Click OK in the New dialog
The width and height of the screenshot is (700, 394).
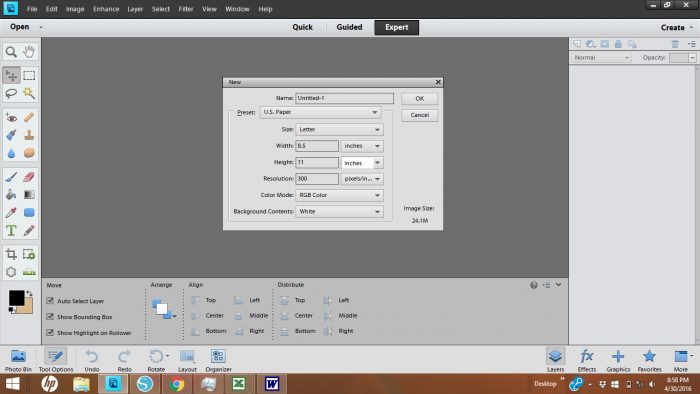[x=420, y=99]
